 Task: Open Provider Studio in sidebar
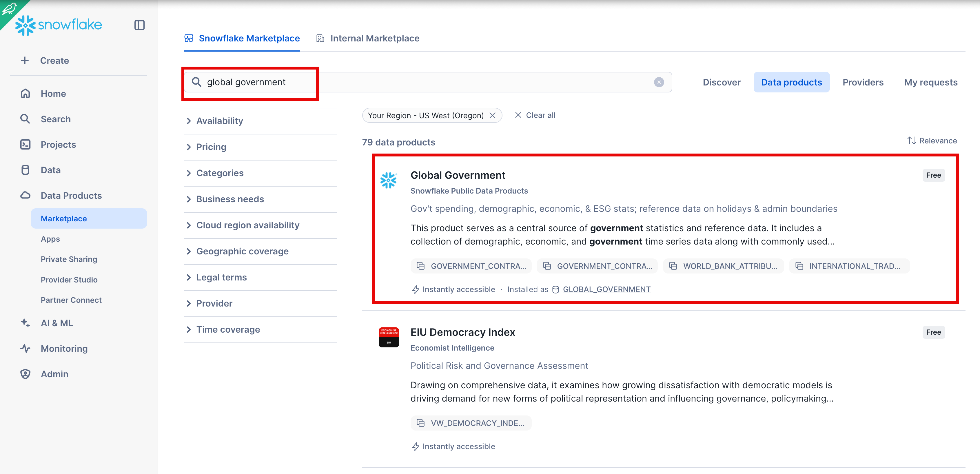tap(69, 280)
